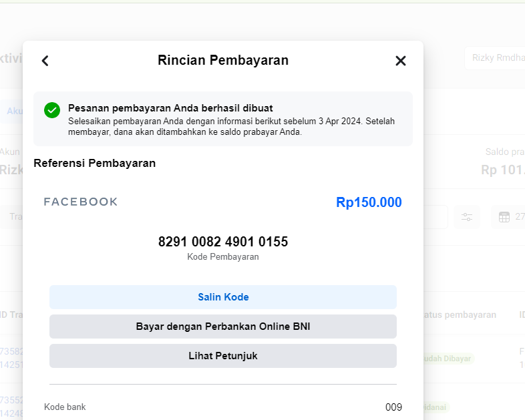Click the green success checkmark icon

pos(52,110)
